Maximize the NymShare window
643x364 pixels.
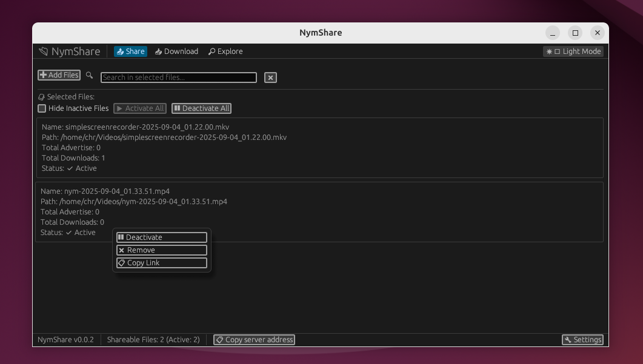575,33
